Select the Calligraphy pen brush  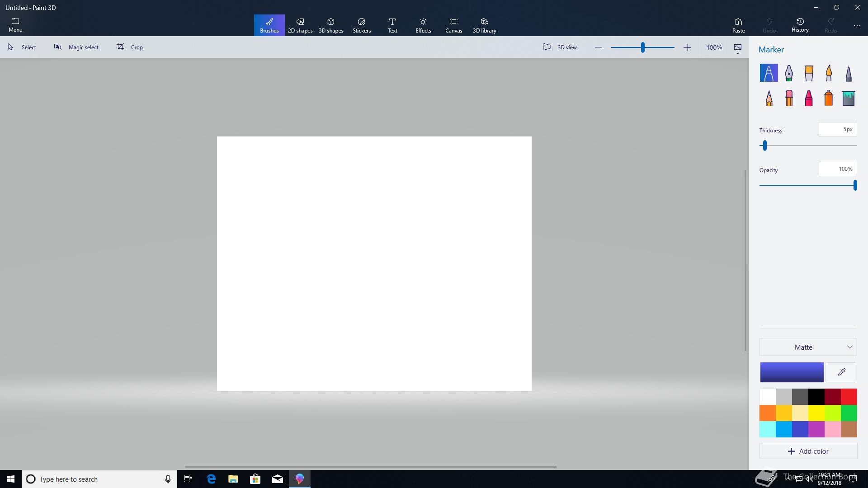pos(789,73)
